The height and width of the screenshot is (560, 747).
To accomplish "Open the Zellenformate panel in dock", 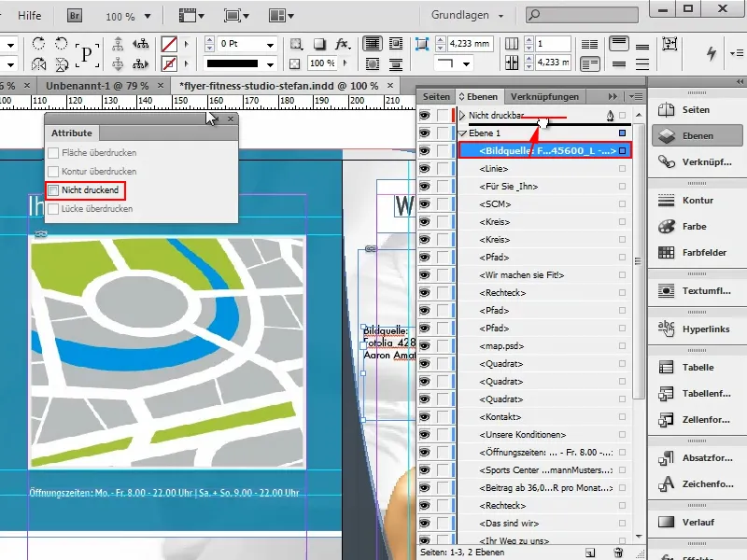I will tap(696, 419).
